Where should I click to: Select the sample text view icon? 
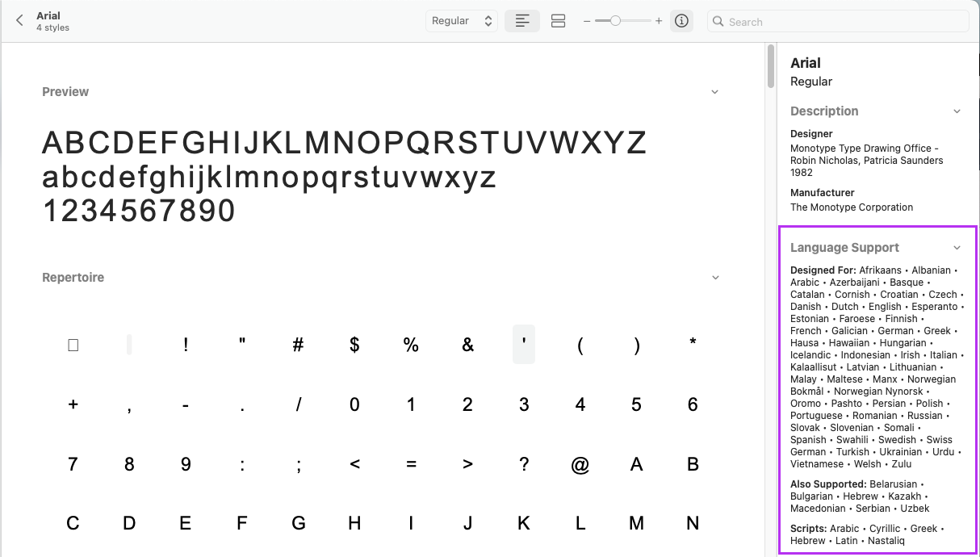coord(522,21)
